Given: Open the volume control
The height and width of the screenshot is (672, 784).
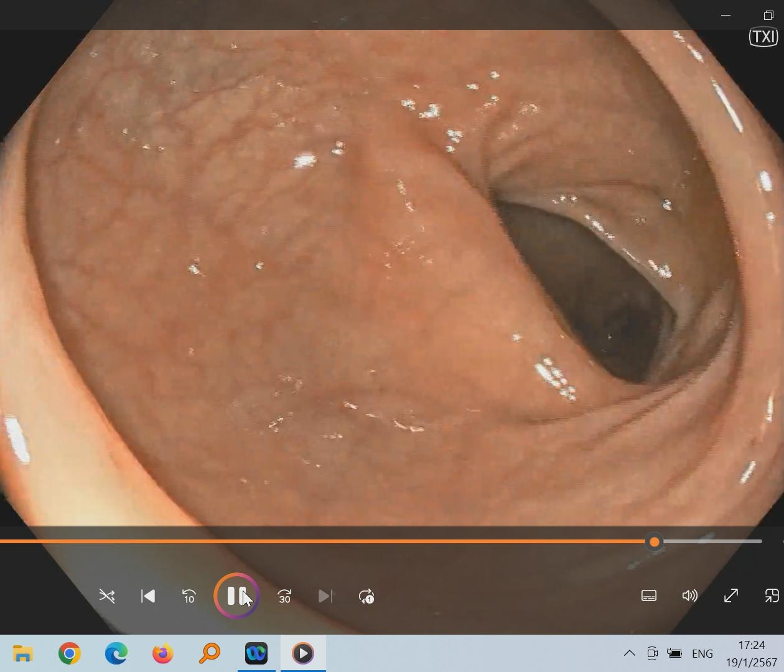Looking at the screenshot, I should pos(689,595).
